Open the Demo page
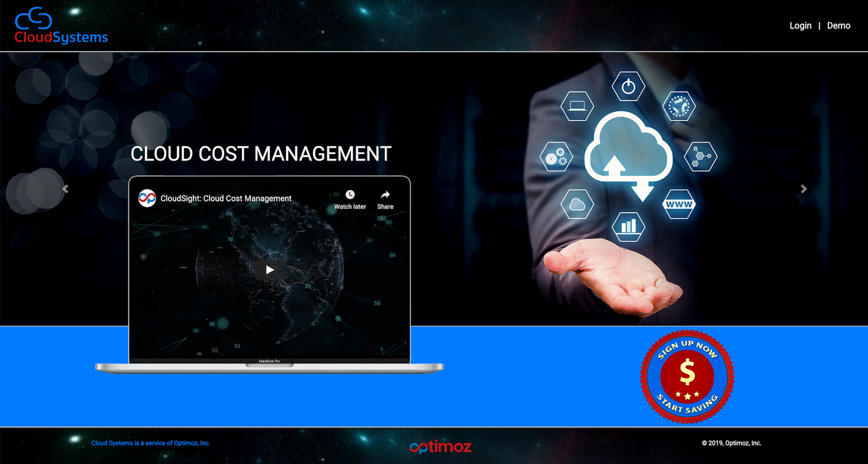Viewport: 868px width, 464px height. [x=839, y=25]
